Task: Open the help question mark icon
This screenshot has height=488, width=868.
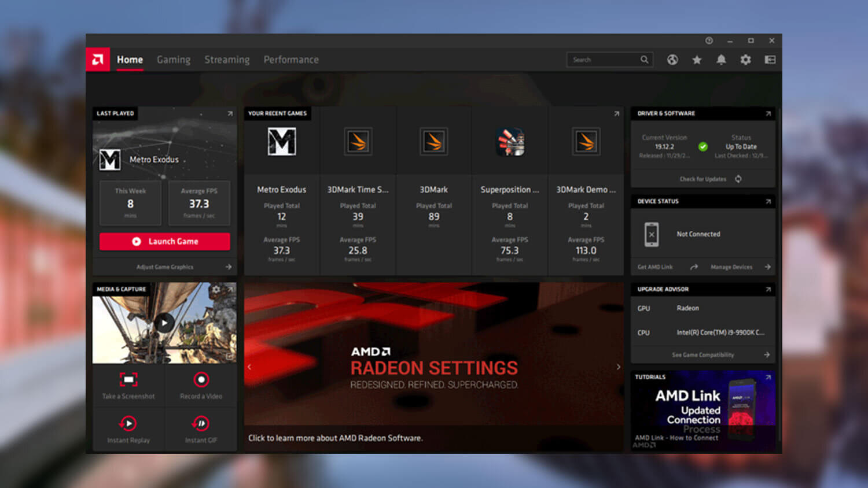Action: tap(708, 40)
